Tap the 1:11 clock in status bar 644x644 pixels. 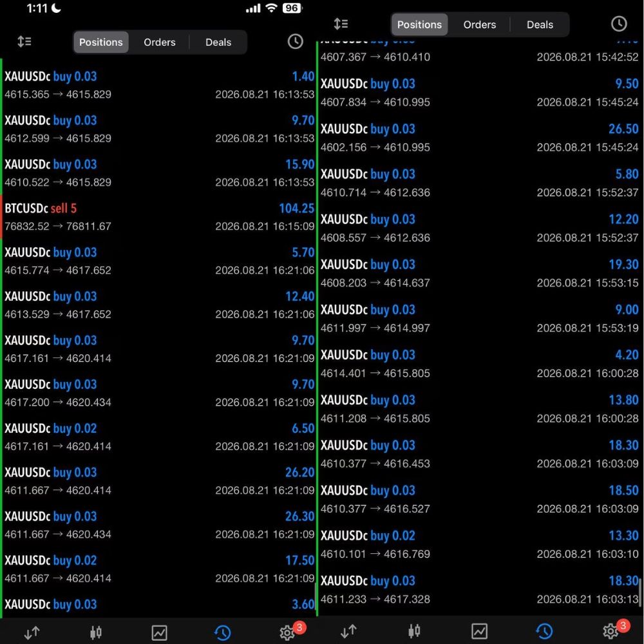point(37,8)
